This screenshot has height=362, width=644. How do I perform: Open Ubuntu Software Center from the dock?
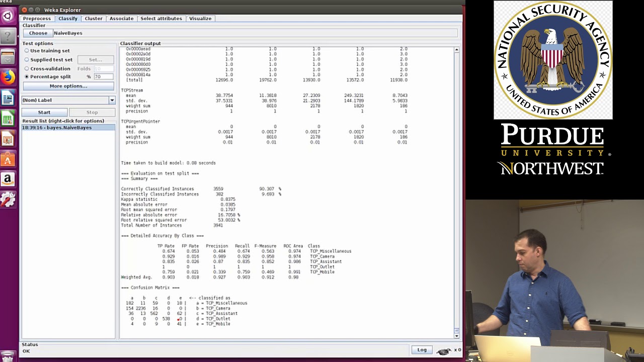8,159
